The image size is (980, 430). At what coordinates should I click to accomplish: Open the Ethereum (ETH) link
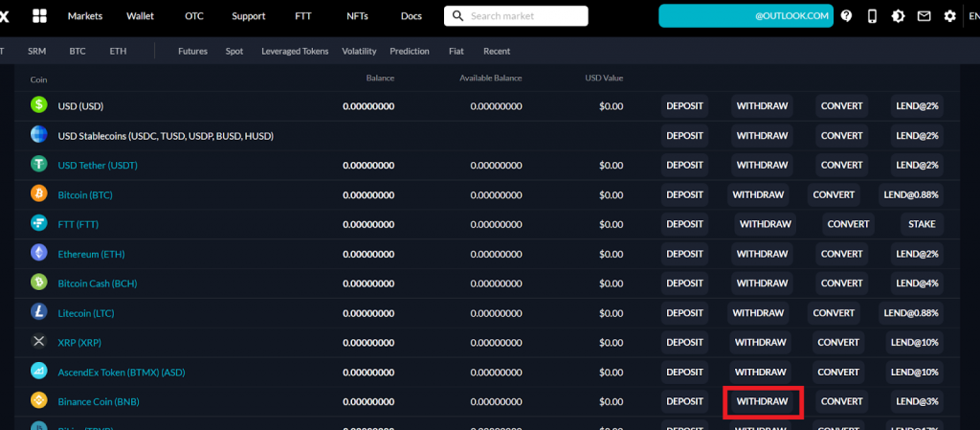pyautogui.click(x=91, y=255)
